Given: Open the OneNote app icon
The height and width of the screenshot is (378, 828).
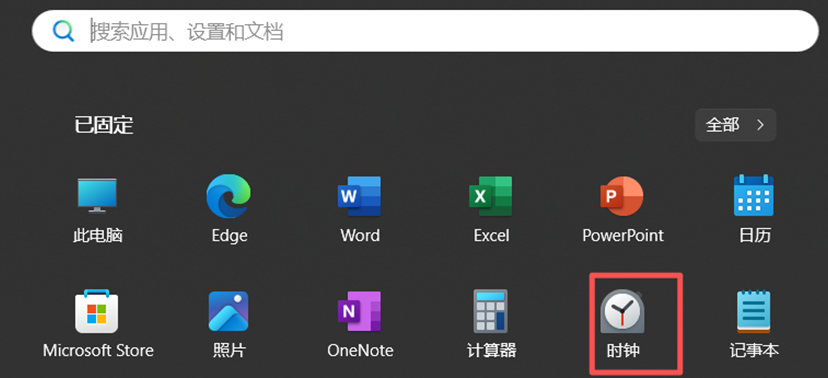Looking at the screenshot, I should coord(360,311).
